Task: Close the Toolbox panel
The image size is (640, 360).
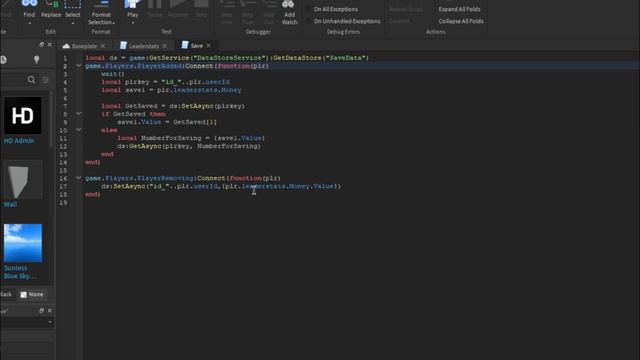Action: 50,44
